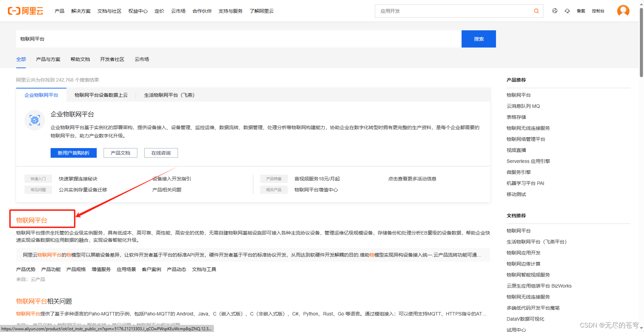
Task: Select the 全部 results tab
Action: coord(21,59)
